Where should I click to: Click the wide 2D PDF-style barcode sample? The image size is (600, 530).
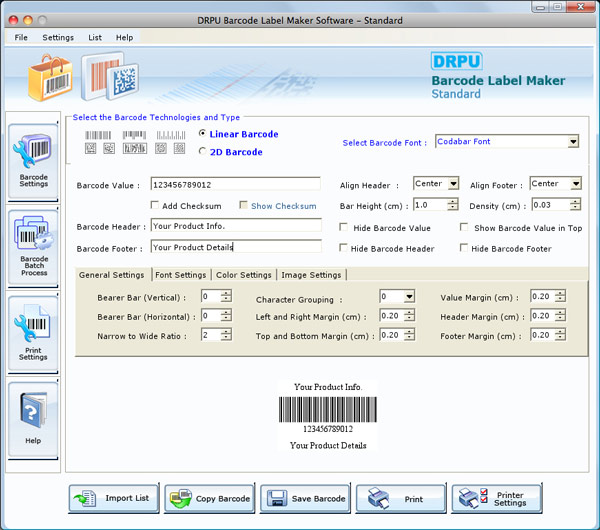coord(135,148)
